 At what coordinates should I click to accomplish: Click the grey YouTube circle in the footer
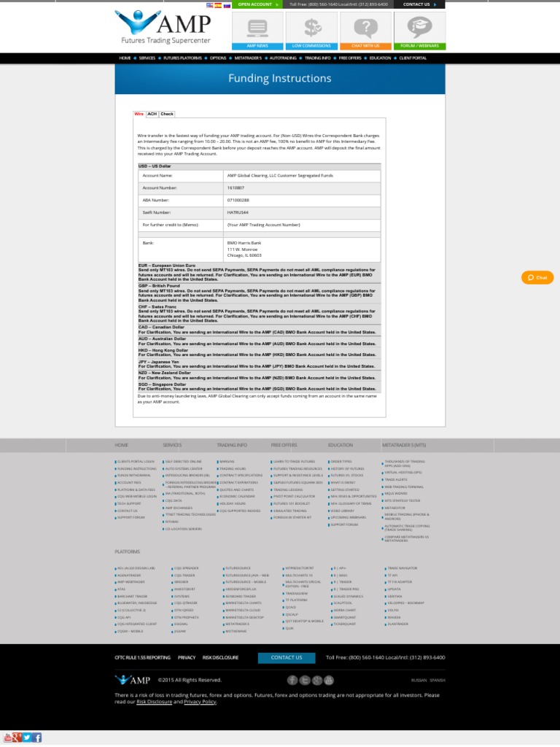pos(329,681)
